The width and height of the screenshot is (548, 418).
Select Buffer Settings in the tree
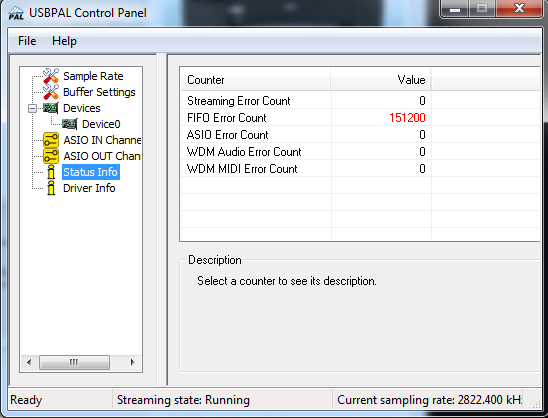(x=99, y=92)
